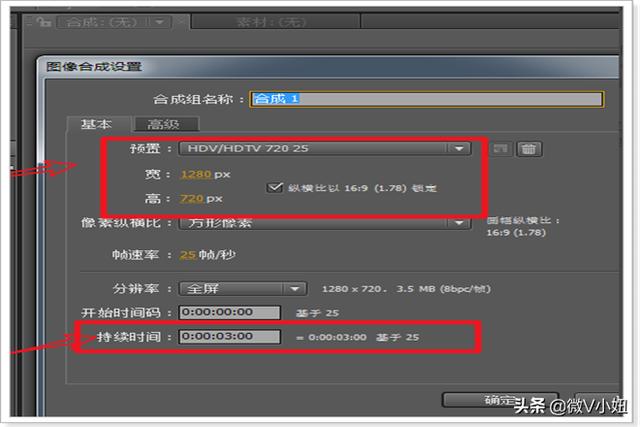This screenshot has height=427, width=640.
Task: Click the 持续时间 duration field
Action: (x=229, y=337)
